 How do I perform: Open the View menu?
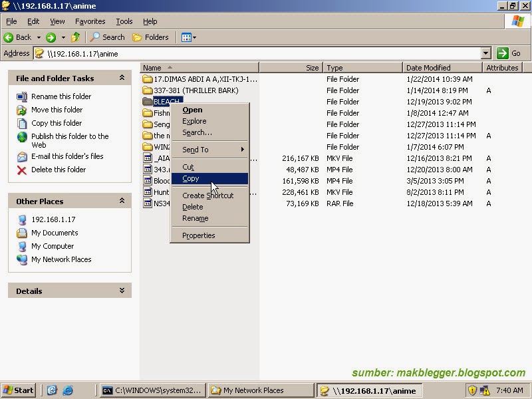[57, 21]
